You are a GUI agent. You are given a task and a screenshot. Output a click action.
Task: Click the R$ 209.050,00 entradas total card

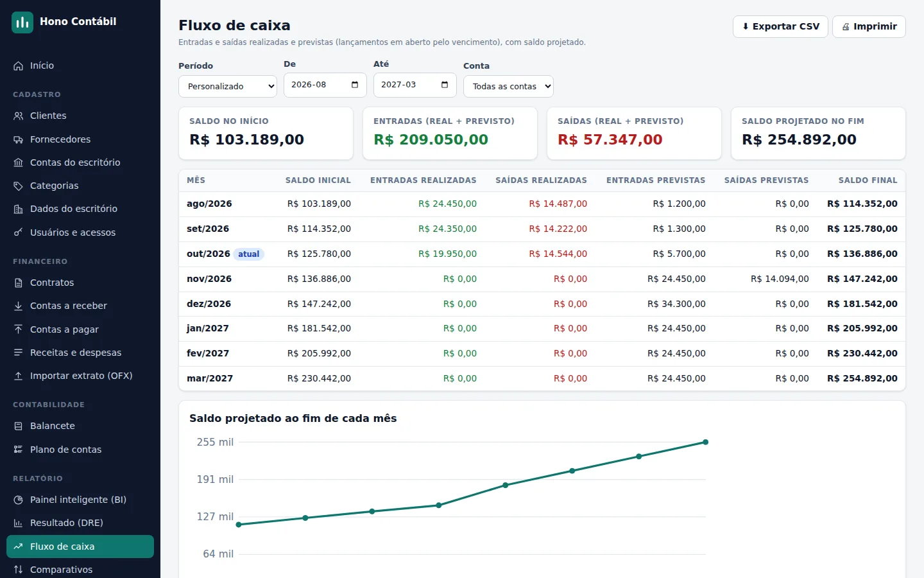(450, 134)
